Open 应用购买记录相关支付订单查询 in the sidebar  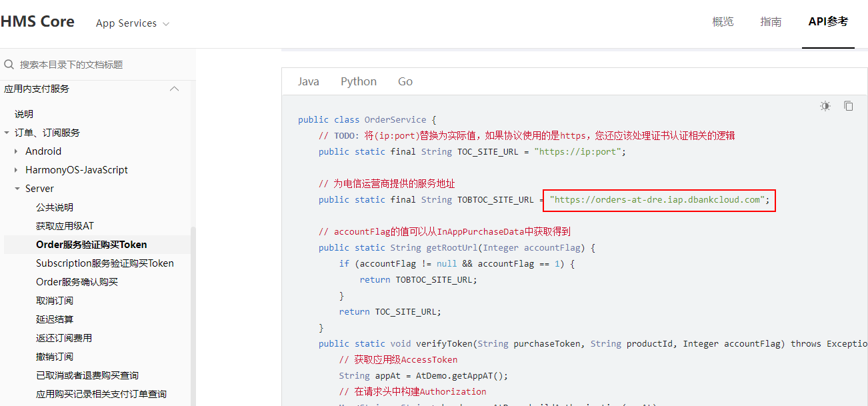point(101,394)
